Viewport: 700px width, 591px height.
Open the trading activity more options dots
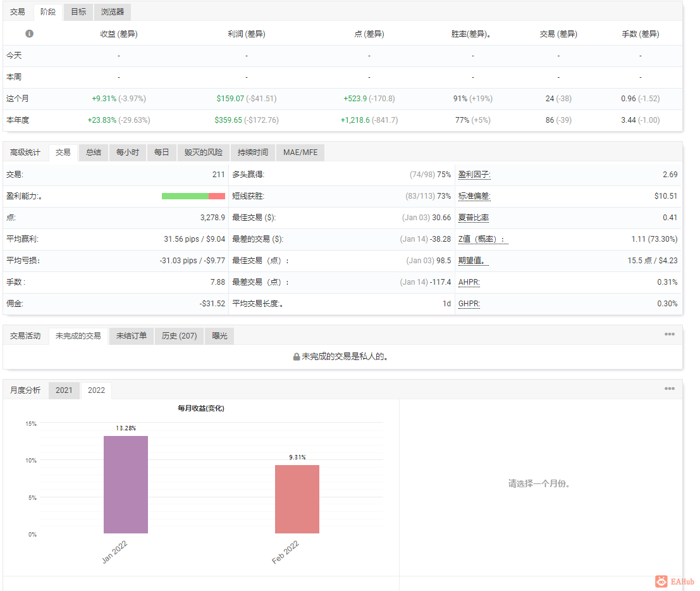669,334
